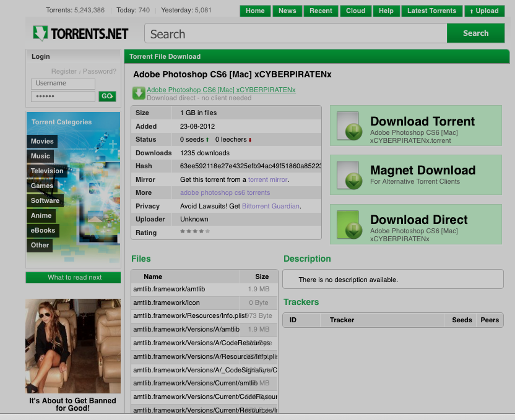Image resolution: width=515 pixels, height=420 pixels.
Task: Open the Password? recovery link
Action: 100,71
